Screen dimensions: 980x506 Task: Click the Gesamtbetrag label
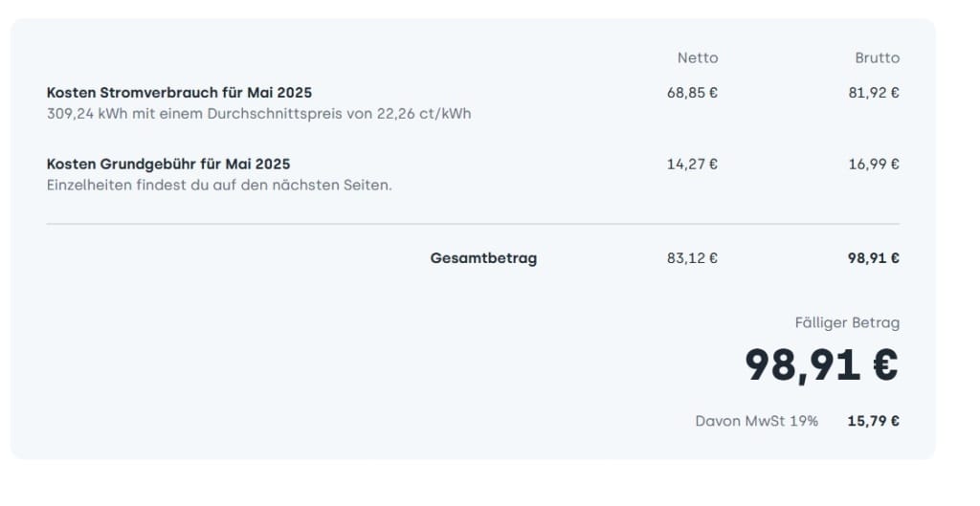[x=483, y=258]
